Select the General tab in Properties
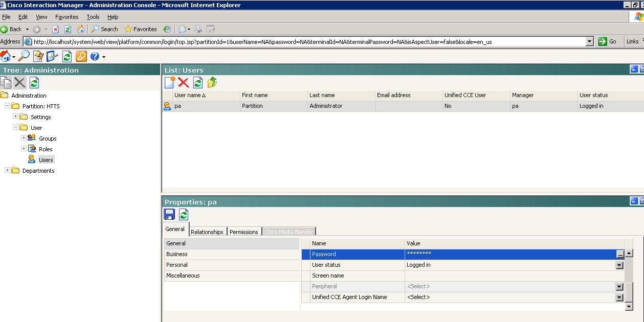The image size is (644, 322). click(x=175, y=229)
